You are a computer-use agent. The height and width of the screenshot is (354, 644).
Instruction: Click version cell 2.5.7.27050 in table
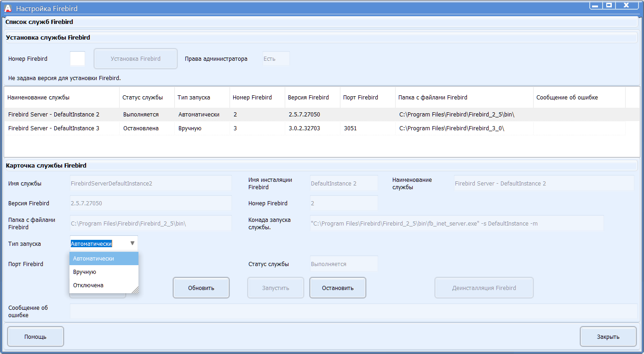coord(312,114)
